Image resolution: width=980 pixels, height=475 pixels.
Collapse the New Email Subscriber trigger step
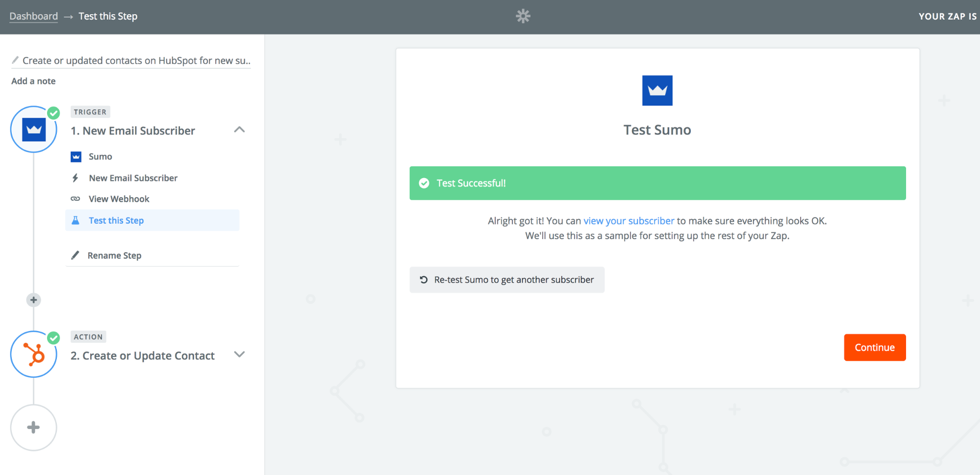point(239,130)
